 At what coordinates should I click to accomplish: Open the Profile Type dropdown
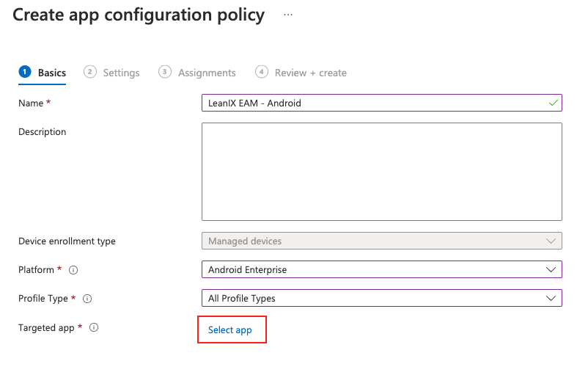click(381, 299)
